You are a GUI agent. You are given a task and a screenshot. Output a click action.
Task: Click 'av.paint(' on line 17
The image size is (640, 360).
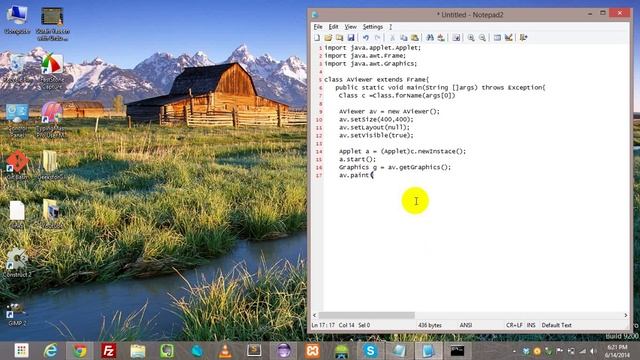coord(356,175)
